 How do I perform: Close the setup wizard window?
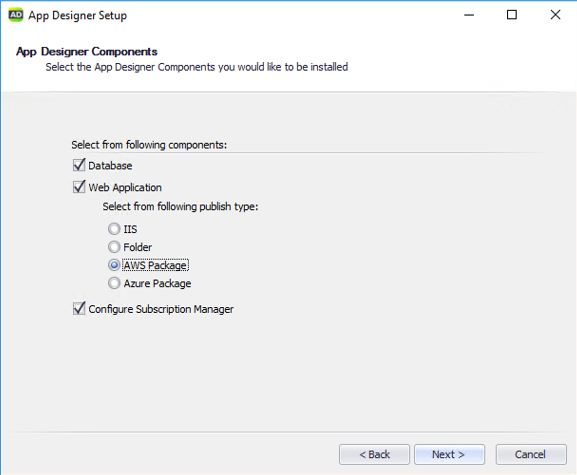[555, 15]
